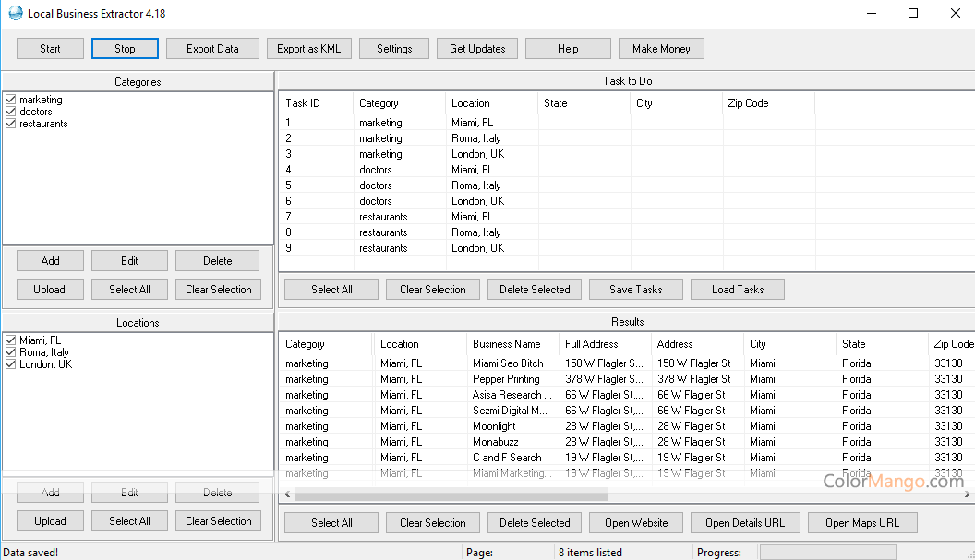
Task: Click Get Updates in the toolbar
Action: coord(477,49)
